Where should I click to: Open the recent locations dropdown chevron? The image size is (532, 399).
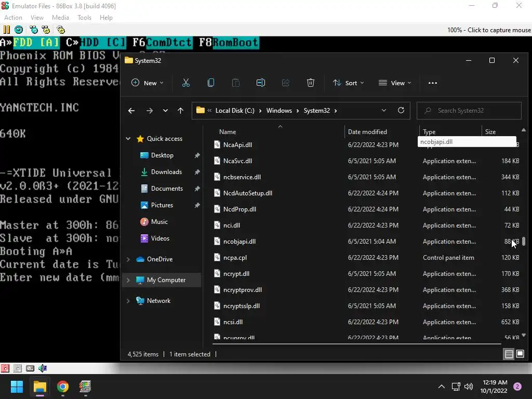165,111
